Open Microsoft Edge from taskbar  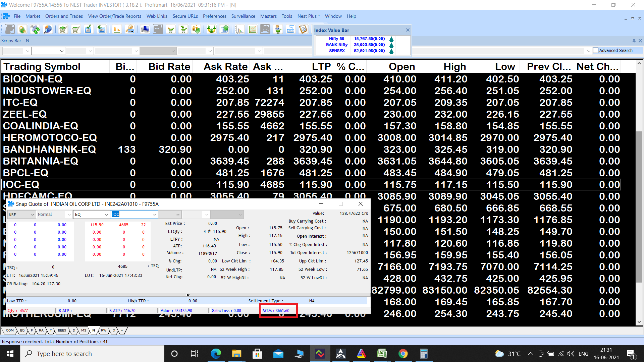(x=216, y=354)
